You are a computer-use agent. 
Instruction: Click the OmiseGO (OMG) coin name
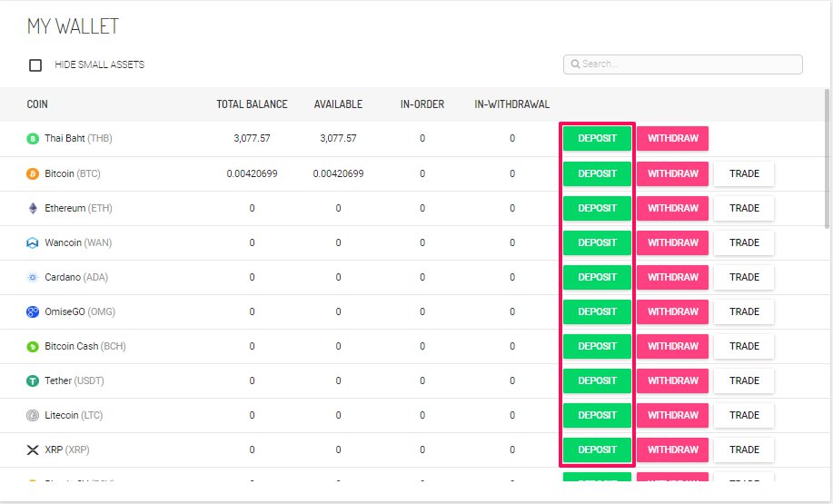[80, 311]
